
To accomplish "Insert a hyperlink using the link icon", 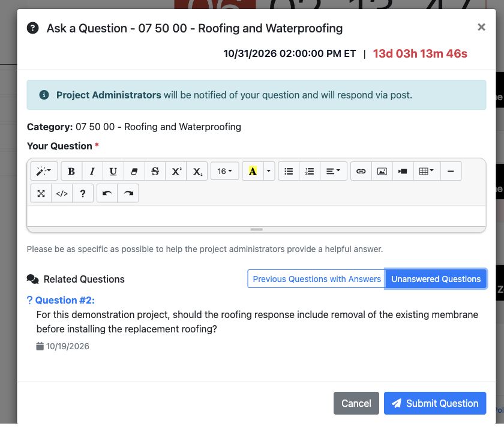I will pos(361,171).
